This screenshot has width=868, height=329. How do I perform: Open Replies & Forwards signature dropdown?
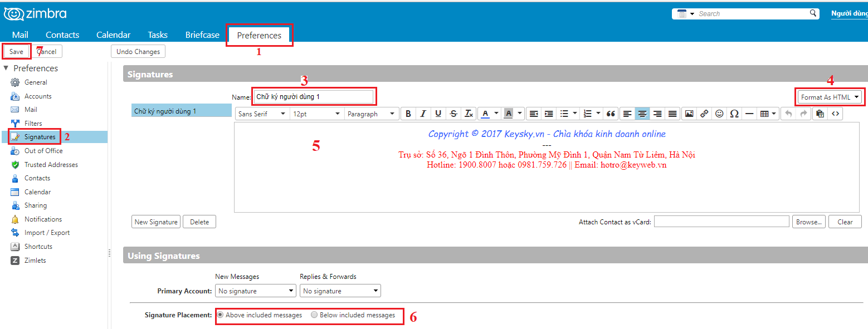(x=340, y=291)
